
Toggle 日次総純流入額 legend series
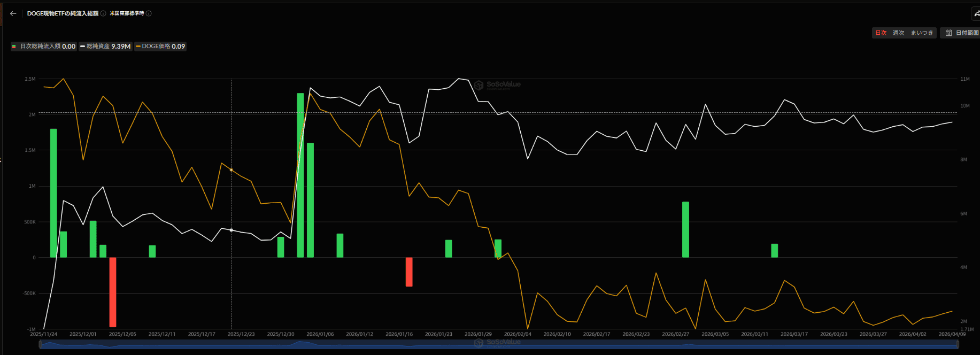(x=44, y=47)
